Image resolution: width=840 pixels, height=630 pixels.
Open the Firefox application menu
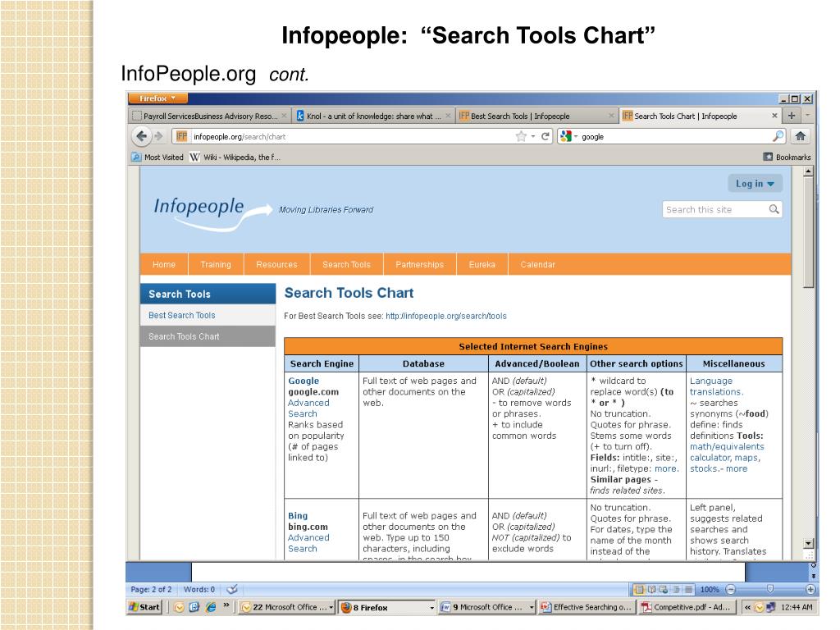coord(157,98)
